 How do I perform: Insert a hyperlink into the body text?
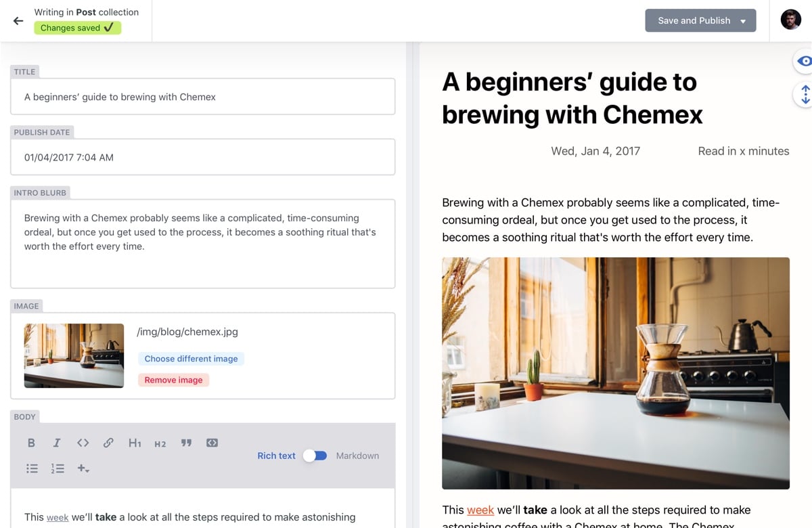click(x=108, y=443)
